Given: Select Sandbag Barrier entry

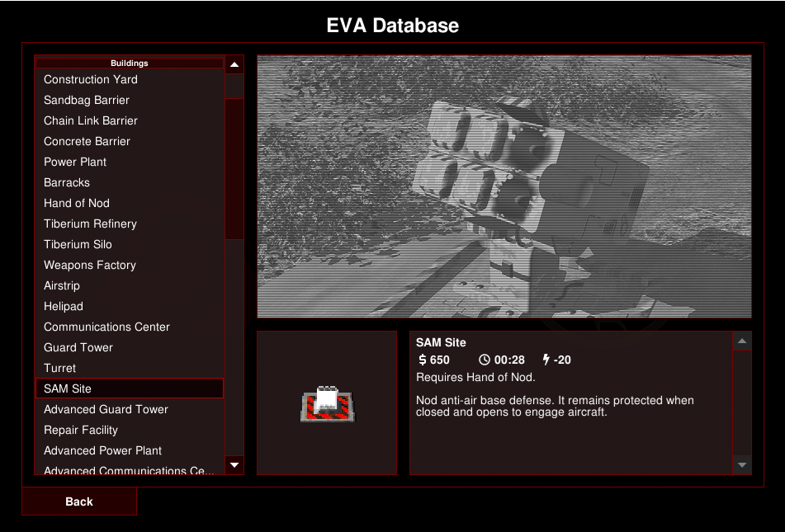Looking at the screenshot, I should 129,100.
